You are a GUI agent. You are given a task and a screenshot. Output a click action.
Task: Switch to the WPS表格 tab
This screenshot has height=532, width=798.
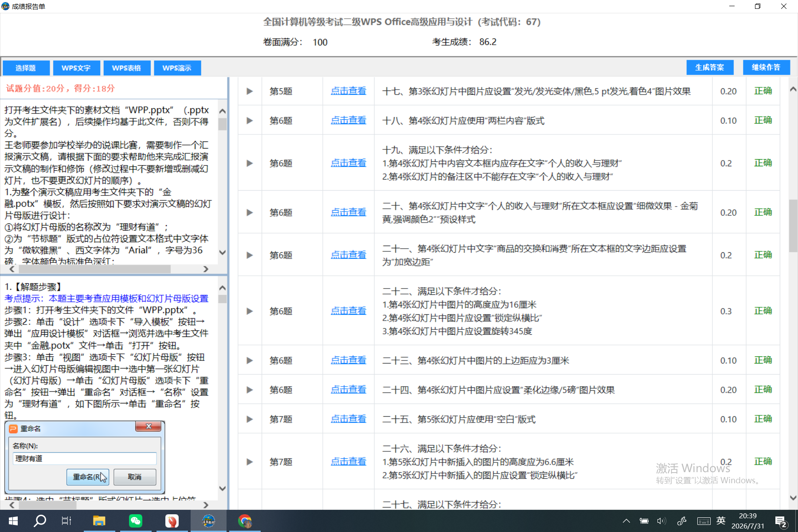pyautogui.click(x=127, y=68)
